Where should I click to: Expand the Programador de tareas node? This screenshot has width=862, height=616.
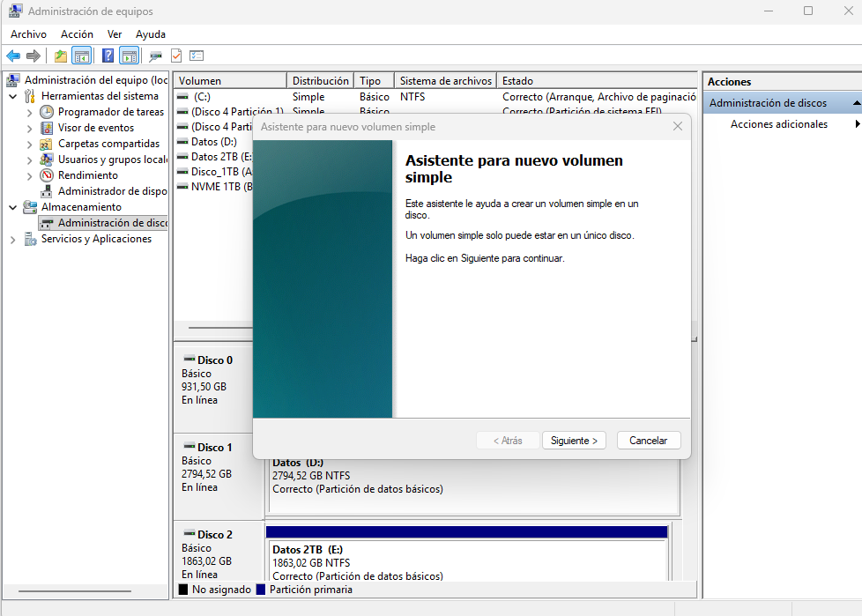(x=29, y=112)
